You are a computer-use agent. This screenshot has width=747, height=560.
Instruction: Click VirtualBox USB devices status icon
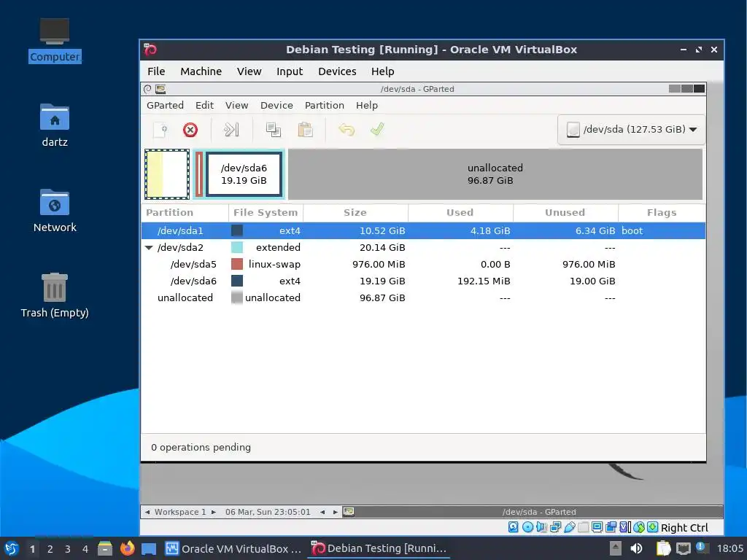pyautogui.click(x=569, y=527)
